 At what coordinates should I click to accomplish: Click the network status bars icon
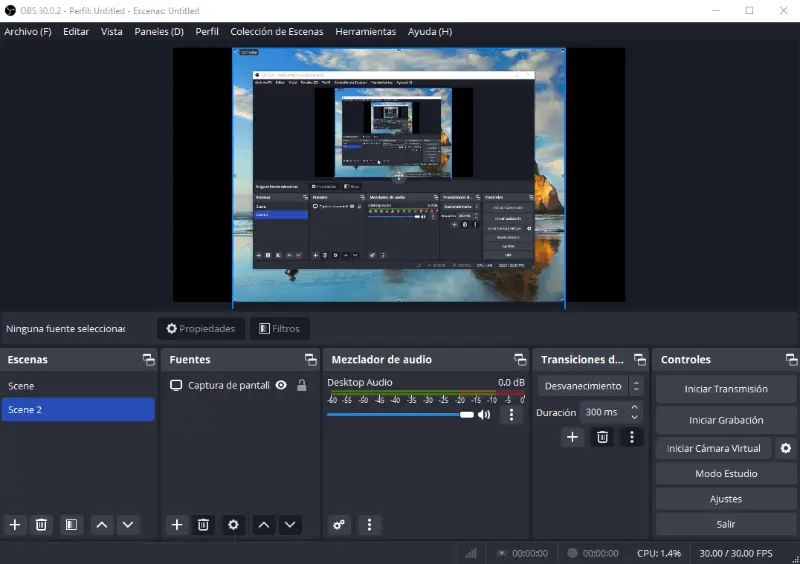coord(471,553)
